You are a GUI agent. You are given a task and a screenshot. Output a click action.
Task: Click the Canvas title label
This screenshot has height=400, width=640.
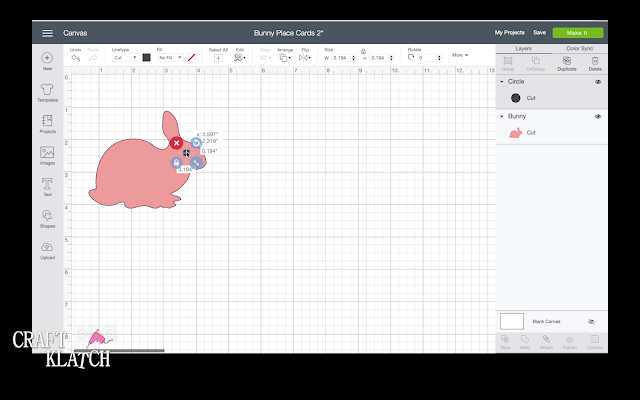coord(75,33)
